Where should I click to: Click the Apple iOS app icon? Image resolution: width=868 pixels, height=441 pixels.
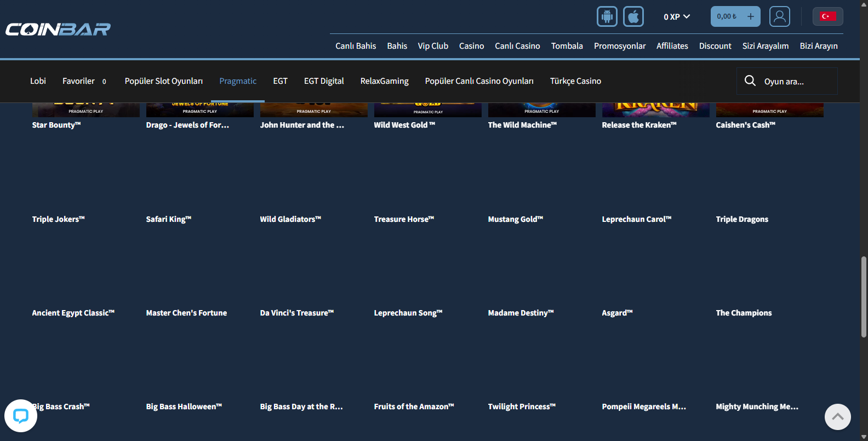(x=633, y=16)
